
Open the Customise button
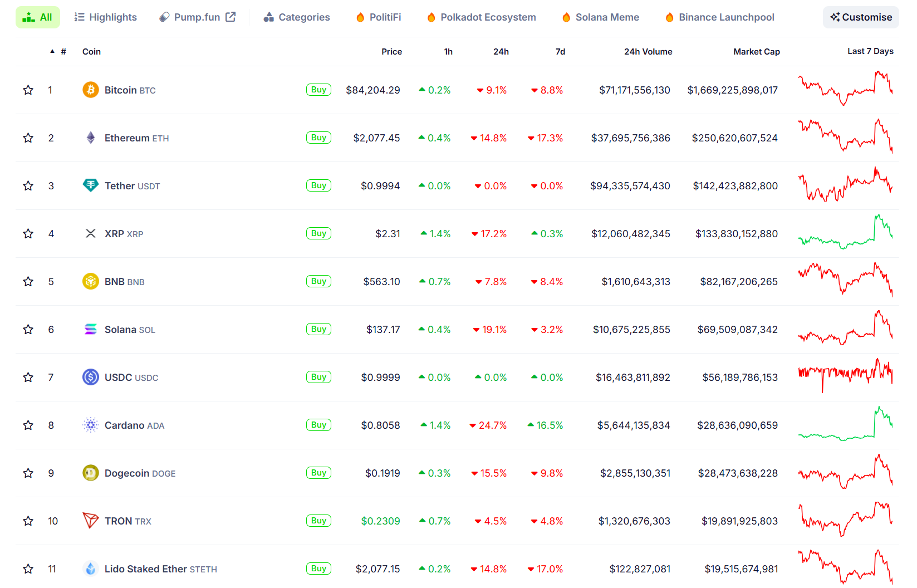tap(861, 17)
